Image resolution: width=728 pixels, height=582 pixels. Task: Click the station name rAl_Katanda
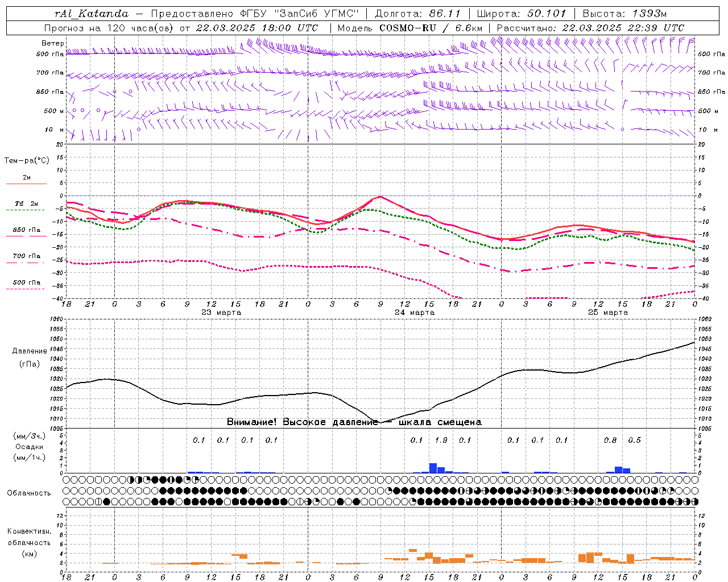[x=91, y=14]
